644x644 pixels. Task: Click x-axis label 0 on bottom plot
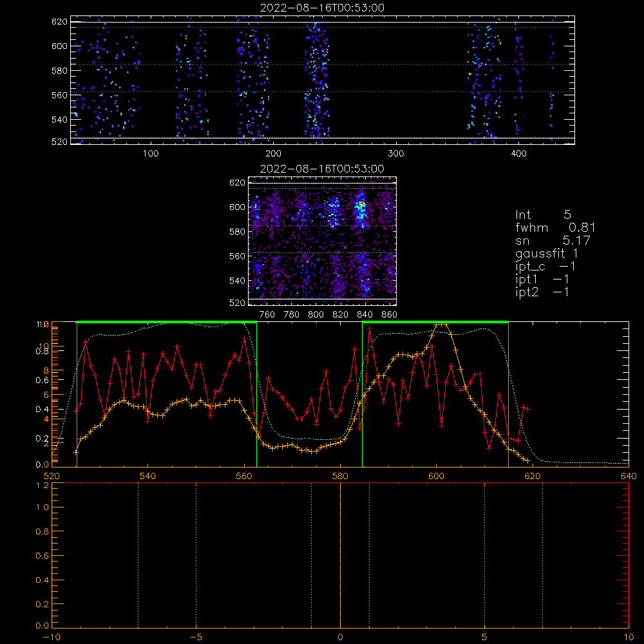point(340,638)
